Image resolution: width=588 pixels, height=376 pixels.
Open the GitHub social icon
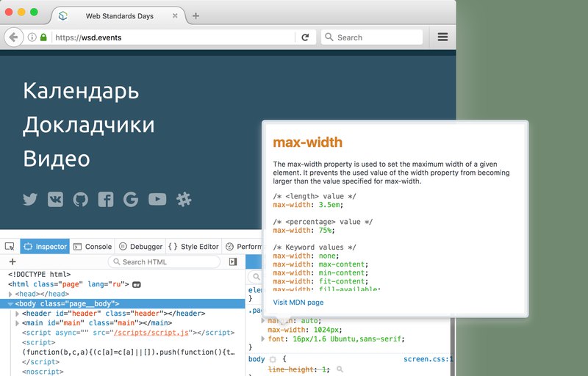click(x=80, y=199)
